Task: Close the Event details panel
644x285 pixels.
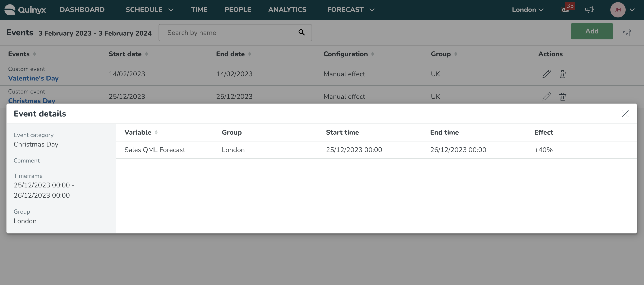Action: [x=625, y=114]
